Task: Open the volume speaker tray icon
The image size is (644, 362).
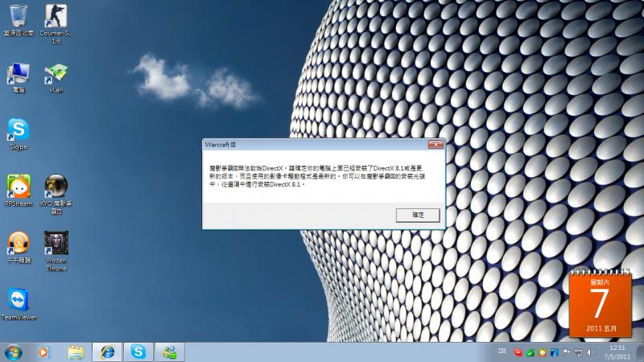Action: [x=591, y=352]
